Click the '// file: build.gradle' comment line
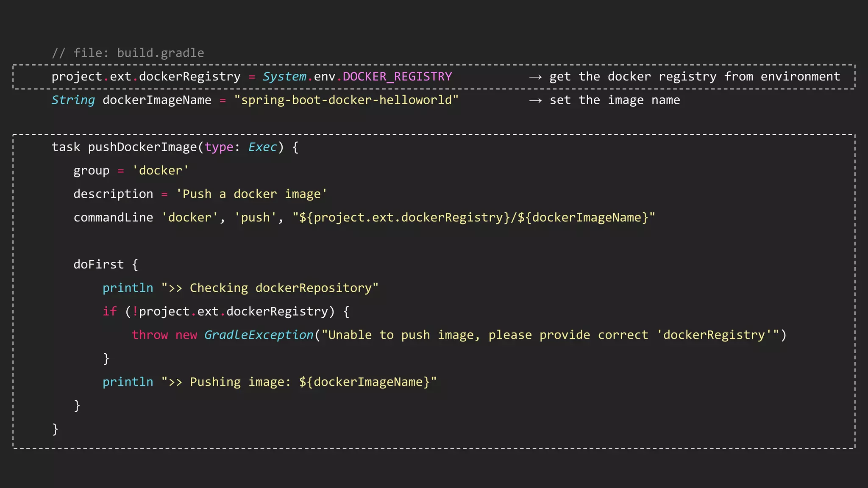This screenshot has width=868, height=488. pos(128,53)
